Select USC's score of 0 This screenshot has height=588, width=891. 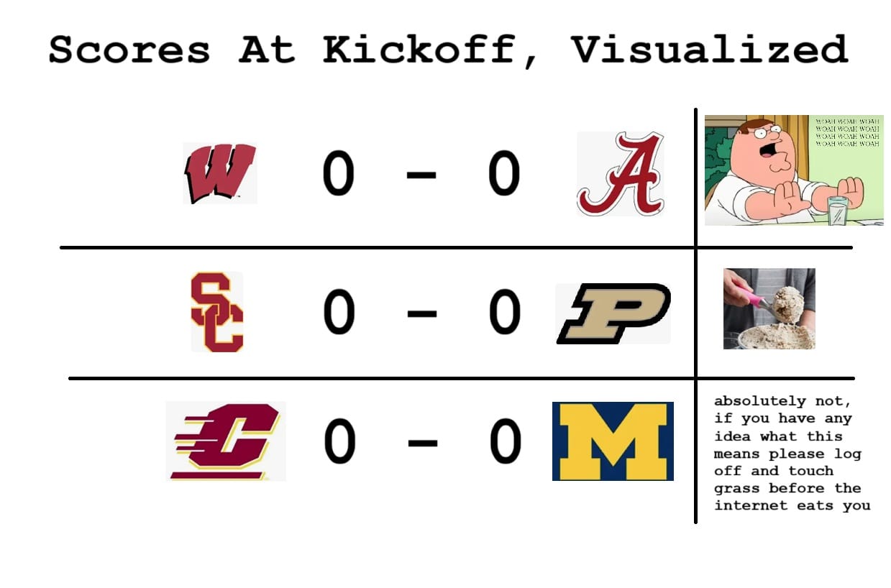tap(339, 312)
